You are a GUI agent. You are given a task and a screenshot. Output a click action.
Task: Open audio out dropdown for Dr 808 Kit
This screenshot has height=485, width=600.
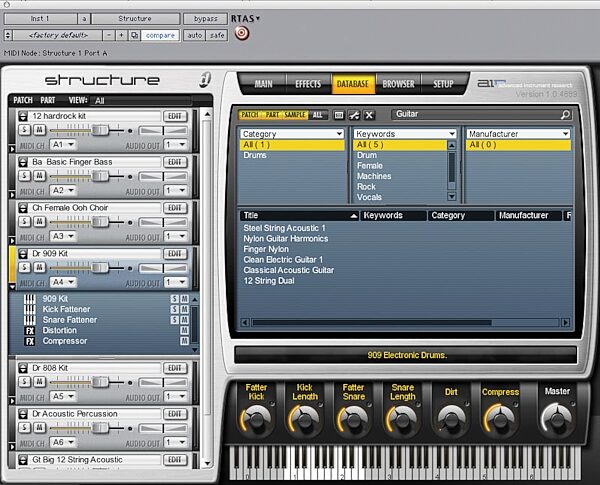176,397
